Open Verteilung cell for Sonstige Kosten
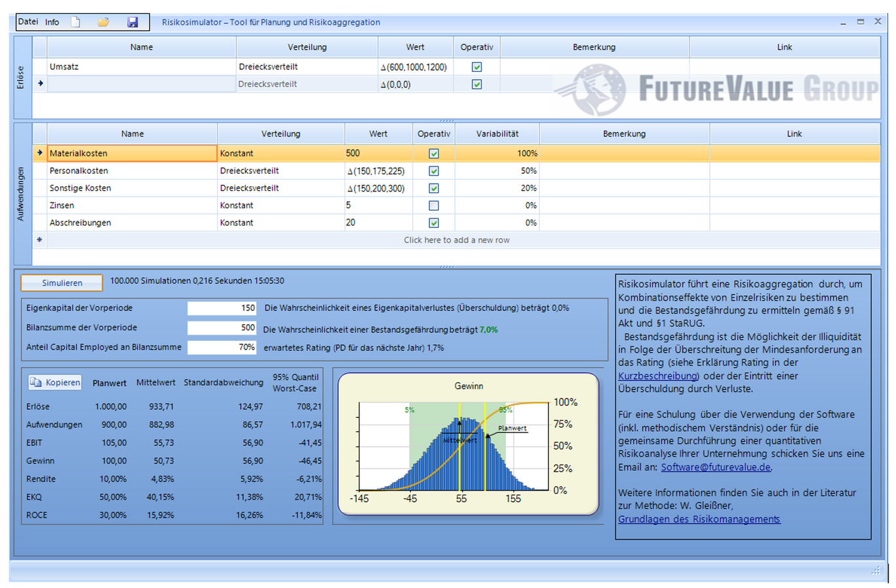 280,188
